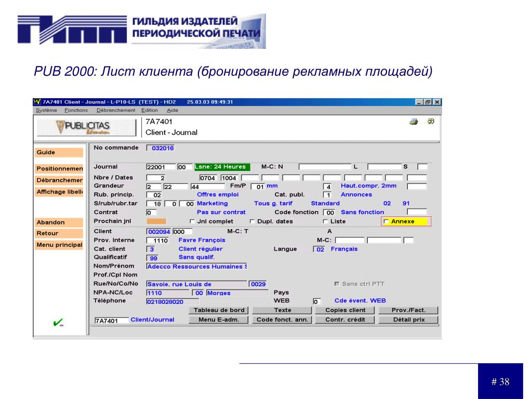Click the Copies client button

pyautogui.click(x=345, y=310)
